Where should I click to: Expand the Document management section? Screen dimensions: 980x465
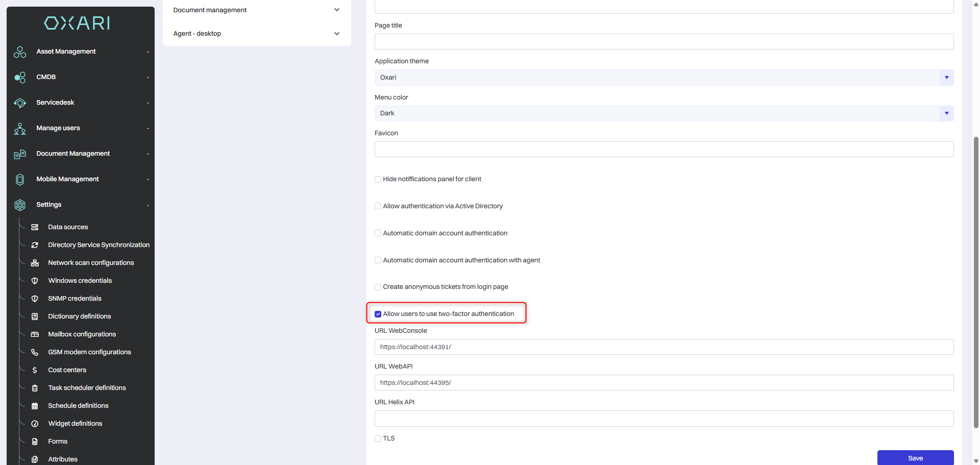[256, 10]
